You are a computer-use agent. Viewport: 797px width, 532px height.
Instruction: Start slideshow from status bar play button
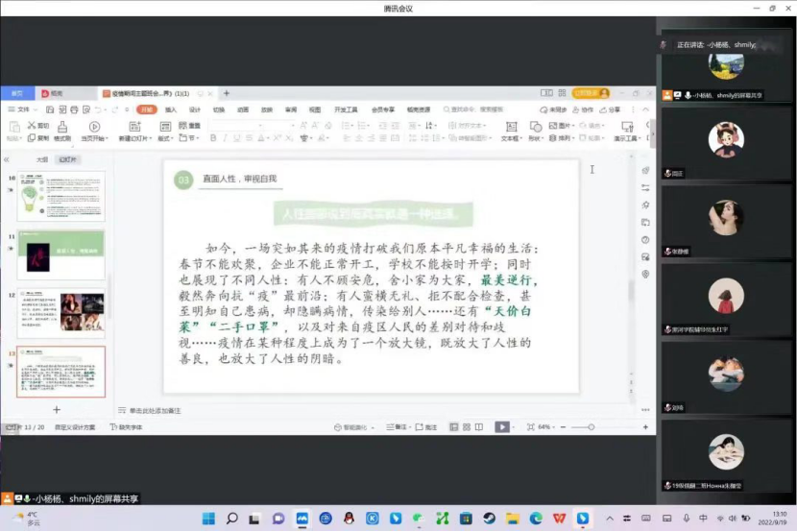click(x=501, y=426)
